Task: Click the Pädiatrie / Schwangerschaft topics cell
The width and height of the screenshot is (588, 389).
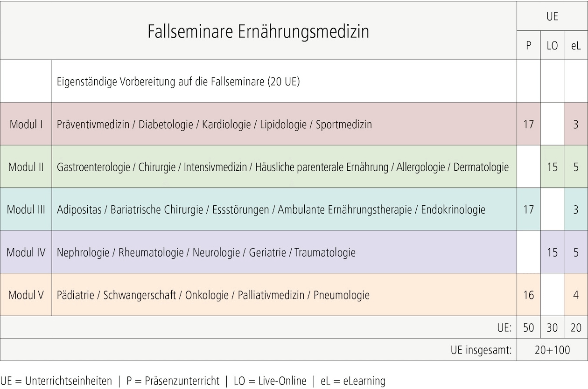Action: click(x=213, y=295)
